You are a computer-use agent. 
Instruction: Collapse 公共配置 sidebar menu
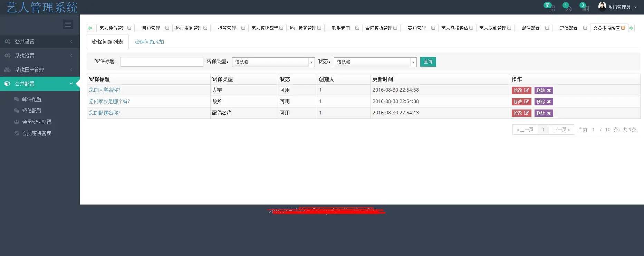[40, 84]
